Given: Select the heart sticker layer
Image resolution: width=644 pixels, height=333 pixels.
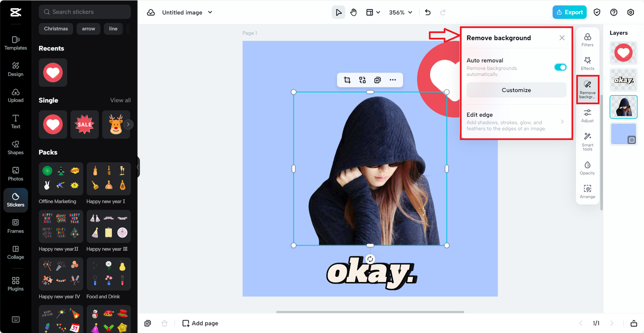Looking at the screenshot, I should click(x=623, y=53).
